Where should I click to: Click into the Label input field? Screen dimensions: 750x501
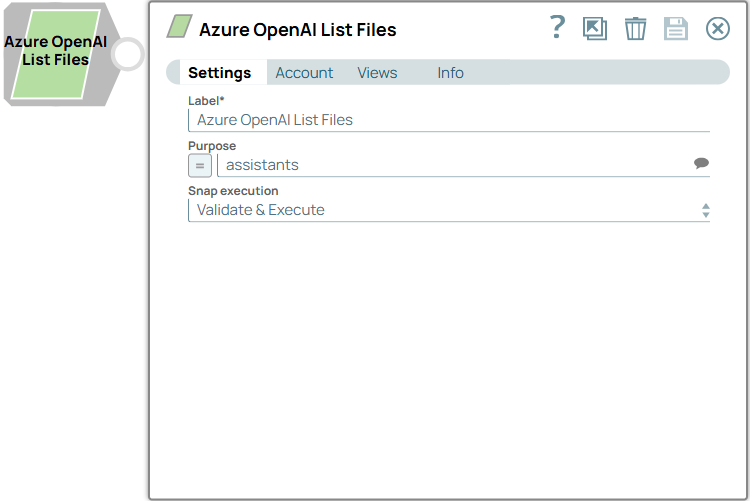pos(449,120)
